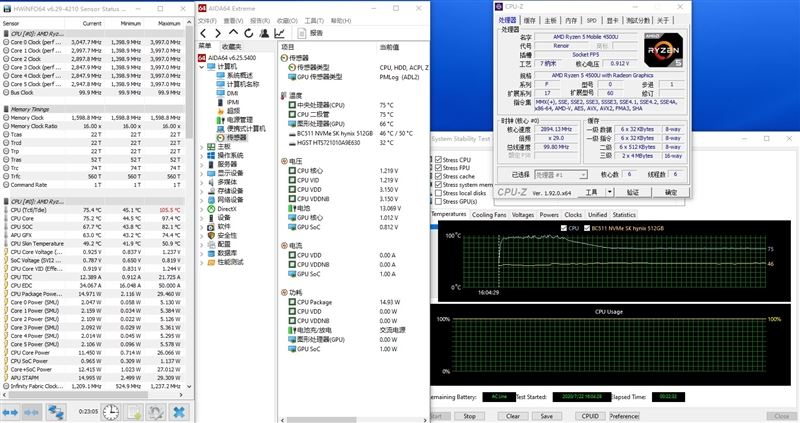800x423 pixels.
Task: Click HWiNFO log file icon
Action: [134, 412]
